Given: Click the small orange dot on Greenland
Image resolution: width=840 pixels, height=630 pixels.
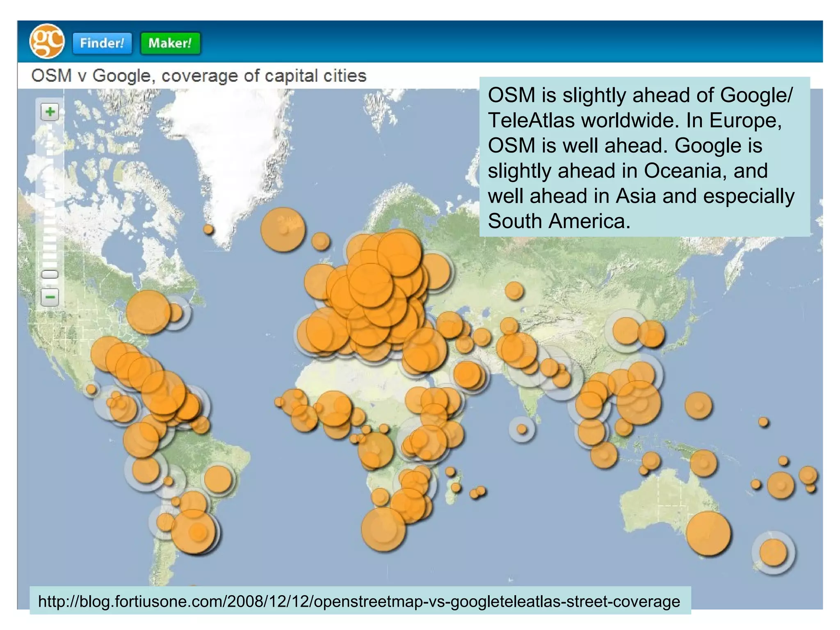Looking at the screenshot, I should point(209,229).
